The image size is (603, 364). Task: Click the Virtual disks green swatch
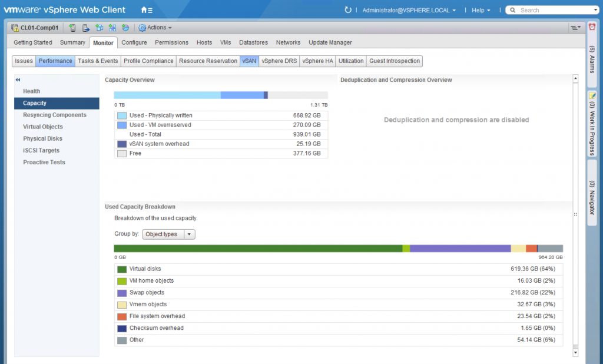coord(122,269)
